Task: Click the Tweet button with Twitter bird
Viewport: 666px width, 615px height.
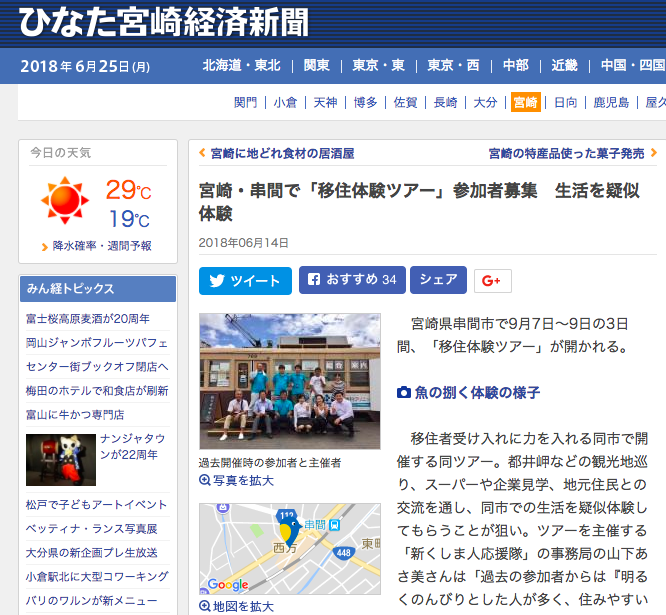Action: tap(245, 281)
